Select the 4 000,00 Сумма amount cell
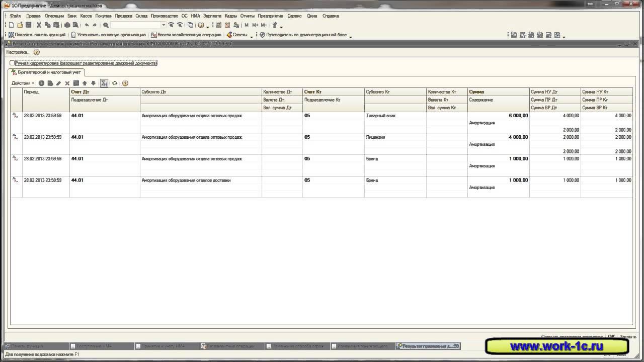The height and width of the screenshot is (362, 644). (x=498, y=137)
